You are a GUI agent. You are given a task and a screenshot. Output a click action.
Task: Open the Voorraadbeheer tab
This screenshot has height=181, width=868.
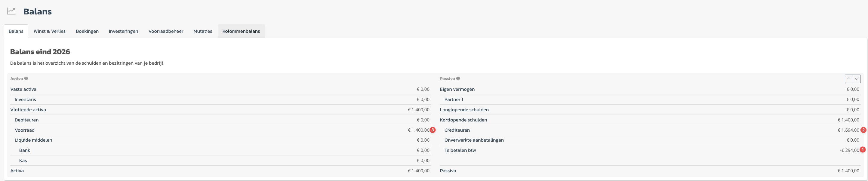click(166, 31)
